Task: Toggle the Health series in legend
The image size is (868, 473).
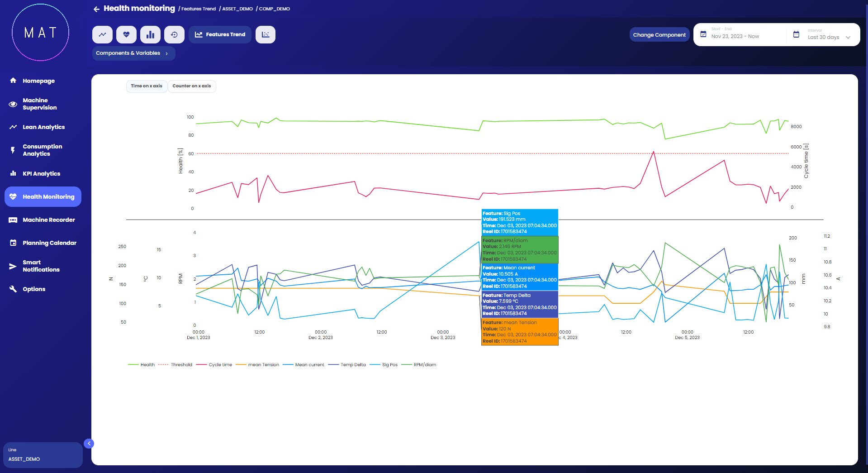Action: pos(142,365)
